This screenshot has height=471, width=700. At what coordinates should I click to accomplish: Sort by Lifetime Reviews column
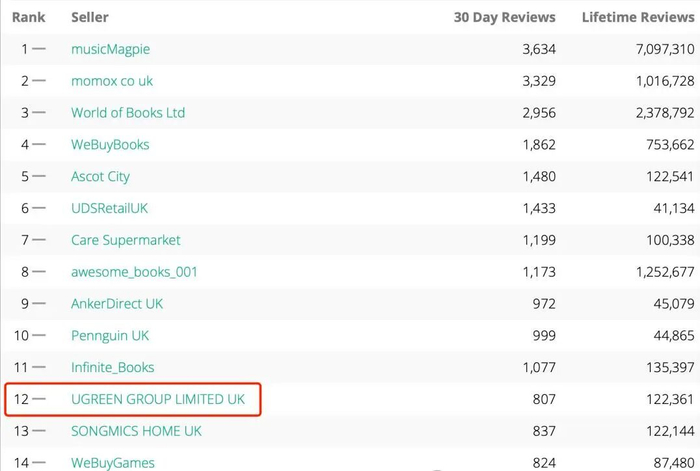637,17
